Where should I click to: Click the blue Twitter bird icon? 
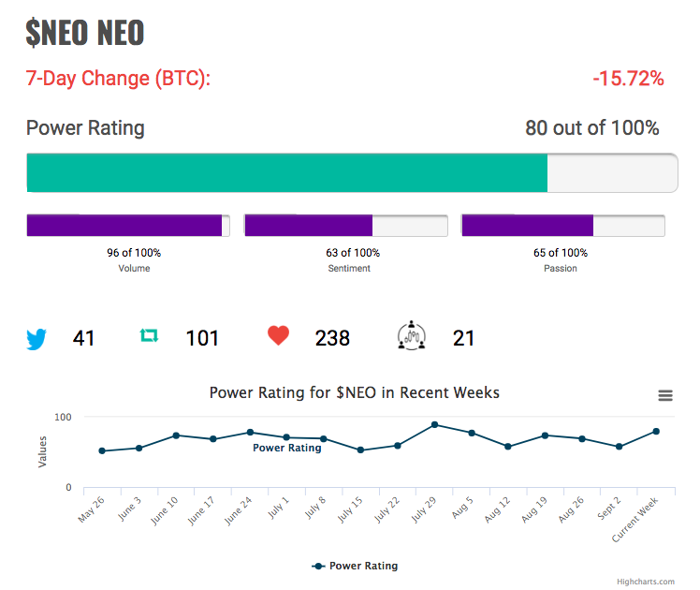36,339
